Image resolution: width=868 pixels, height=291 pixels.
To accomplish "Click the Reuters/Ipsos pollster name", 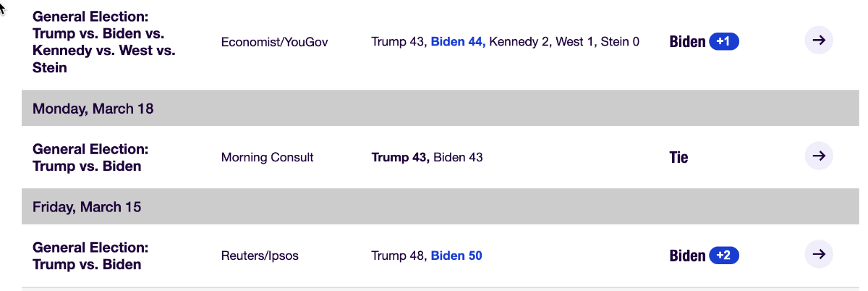I will click(260, 256).
